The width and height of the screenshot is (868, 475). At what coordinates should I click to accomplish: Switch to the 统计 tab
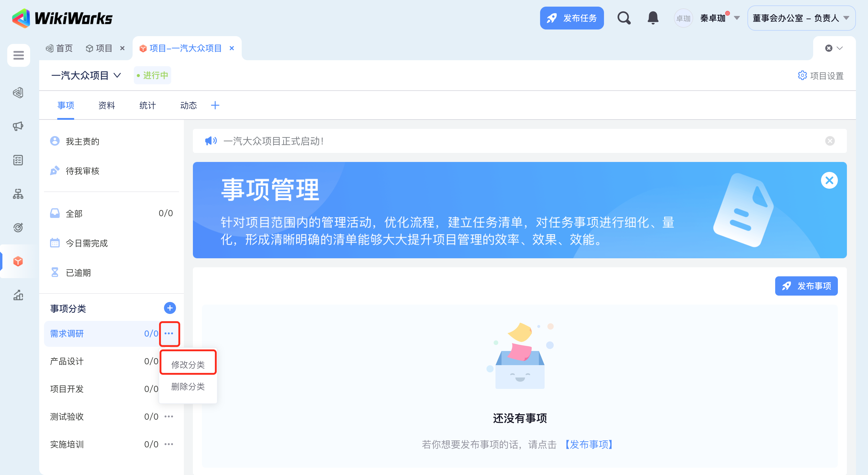click(x=148, y=105)
